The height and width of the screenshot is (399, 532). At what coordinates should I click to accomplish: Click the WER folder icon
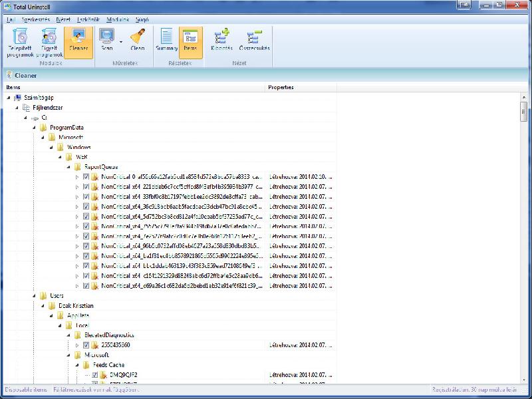coord(69,157)
